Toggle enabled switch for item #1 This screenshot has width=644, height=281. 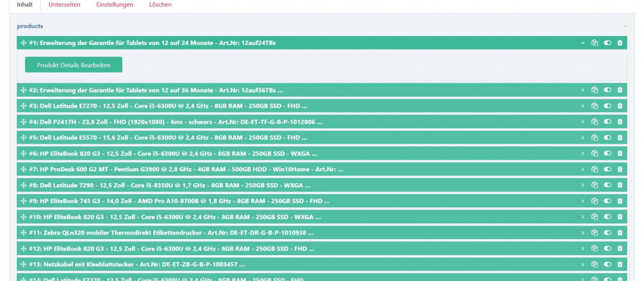click(607, 43)
